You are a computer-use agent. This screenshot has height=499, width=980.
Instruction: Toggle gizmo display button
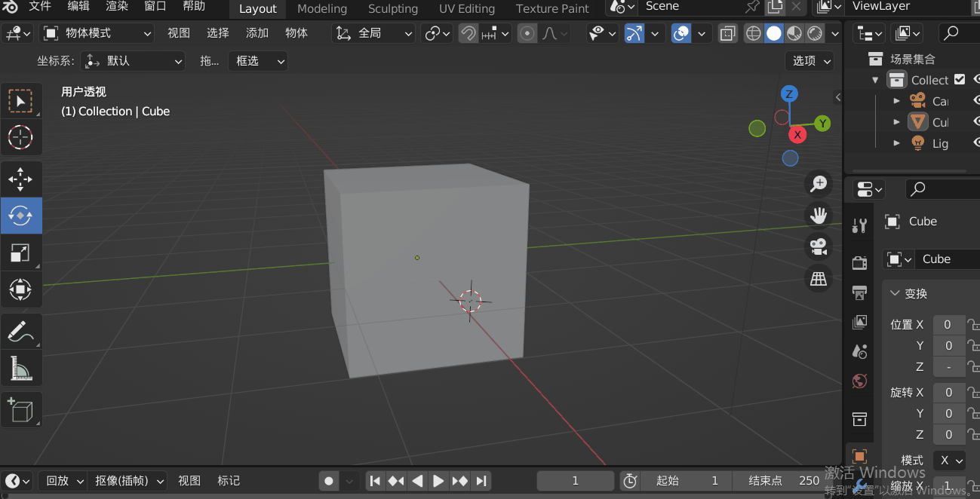click(x=634, y=33)
